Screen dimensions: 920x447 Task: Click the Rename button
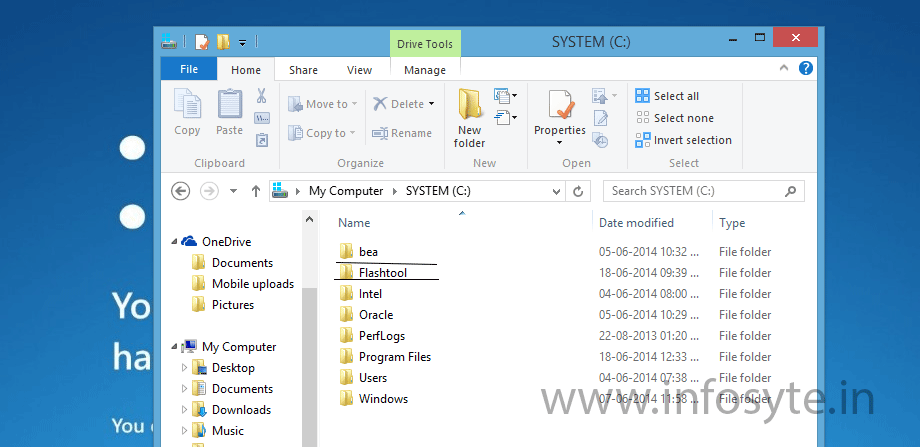pyautogui.click(x=402, y=133)
